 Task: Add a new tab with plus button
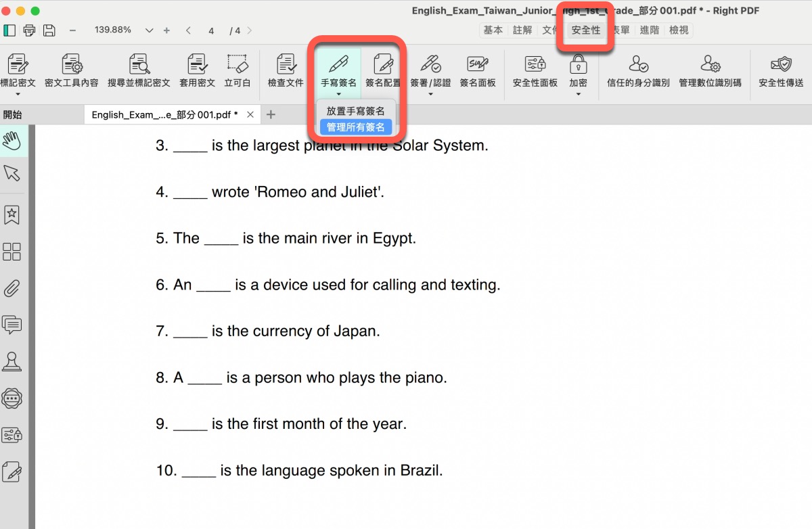[271, 114]
